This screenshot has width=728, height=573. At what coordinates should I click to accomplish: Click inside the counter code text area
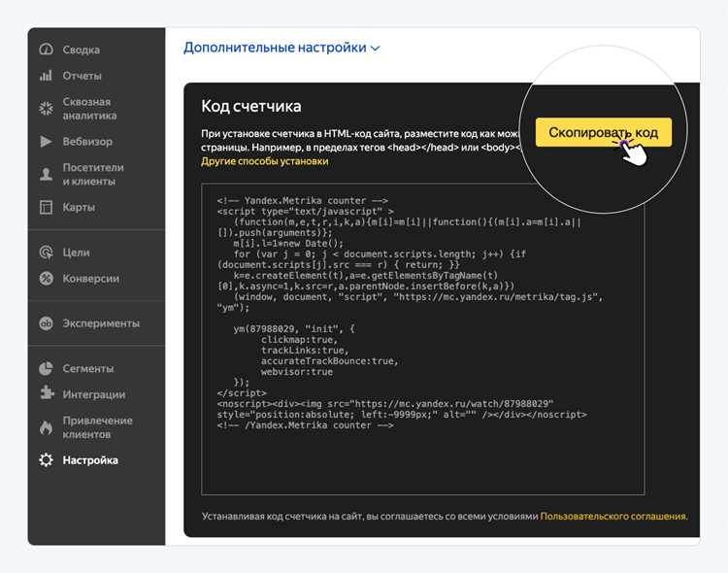coord(422,339)
